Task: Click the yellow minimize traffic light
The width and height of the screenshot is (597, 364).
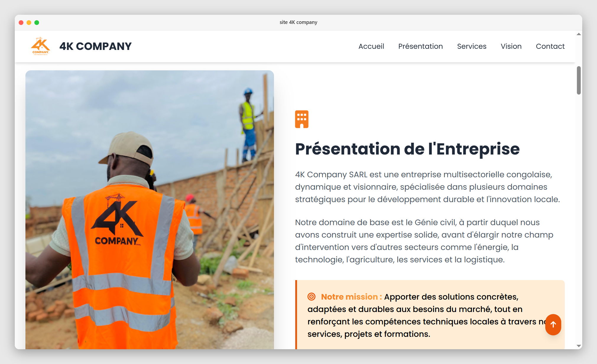Action: [x=29, y=22]
